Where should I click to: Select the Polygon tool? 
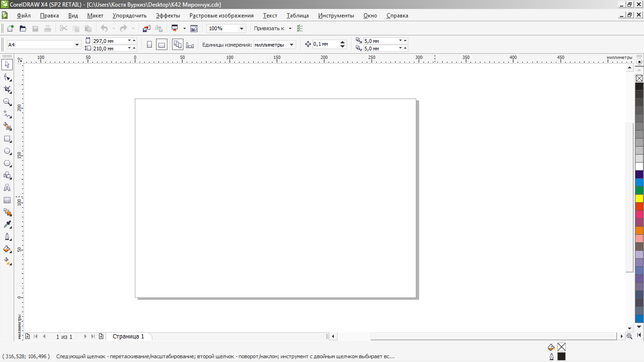[7, 163]
